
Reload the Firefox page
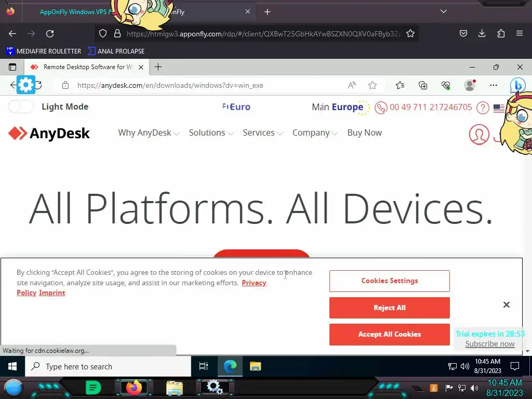50,34
